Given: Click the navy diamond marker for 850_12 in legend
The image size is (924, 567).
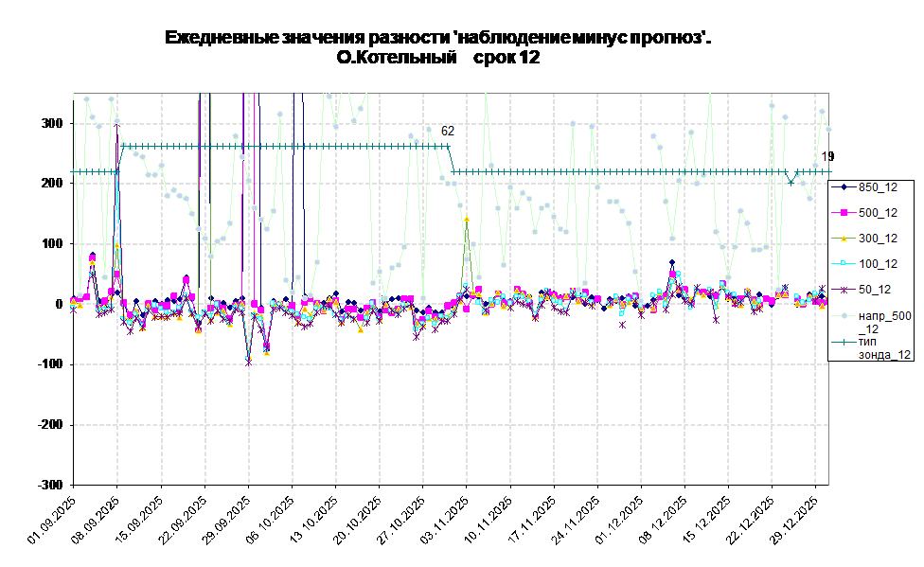Looking at the screenshot, I should tap(843, 187).
